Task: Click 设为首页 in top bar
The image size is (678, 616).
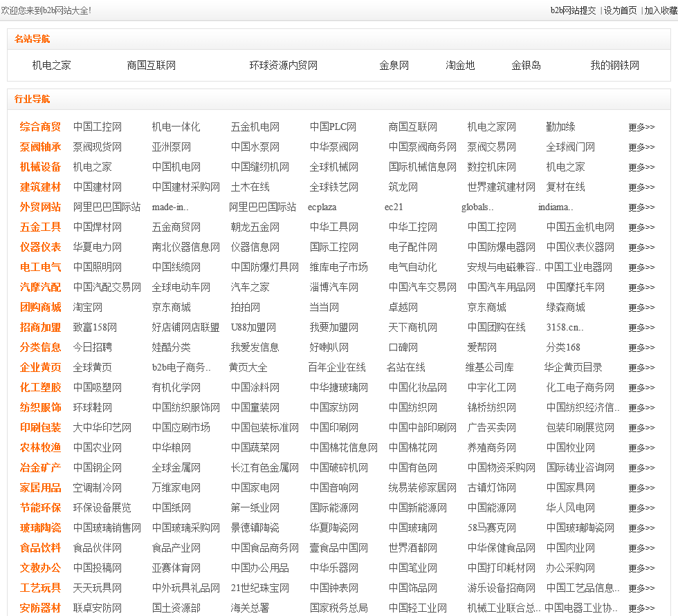Action: [620, 10]
